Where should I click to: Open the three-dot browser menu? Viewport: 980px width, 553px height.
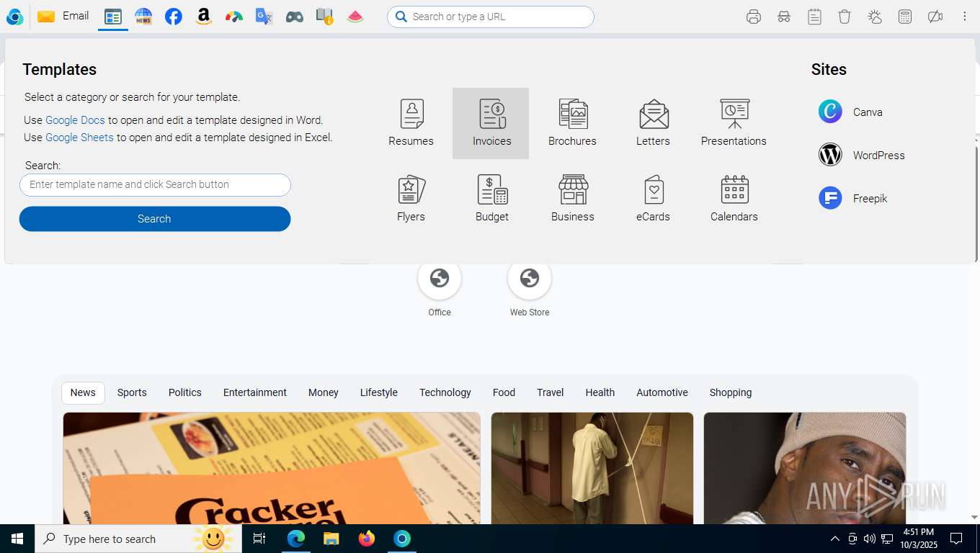point(965,17)
